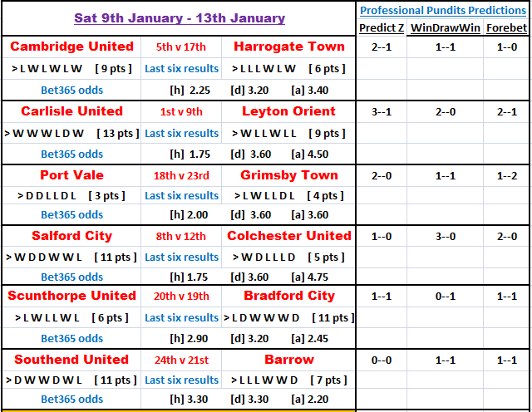The height and width of the screenshot is (412, 532).
Task: Select the Barrow team cell
Action: [289, 360]
